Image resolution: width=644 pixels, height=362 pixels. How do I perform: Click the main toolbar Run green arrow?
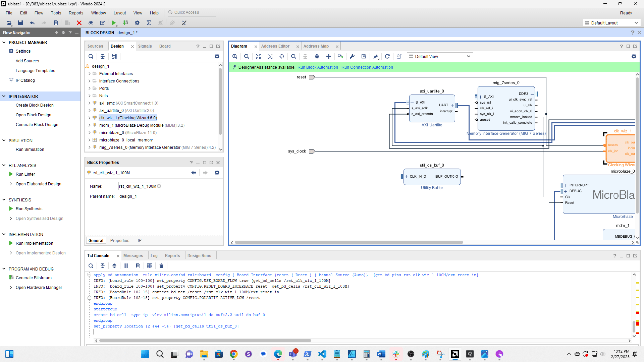click(114, 23)
